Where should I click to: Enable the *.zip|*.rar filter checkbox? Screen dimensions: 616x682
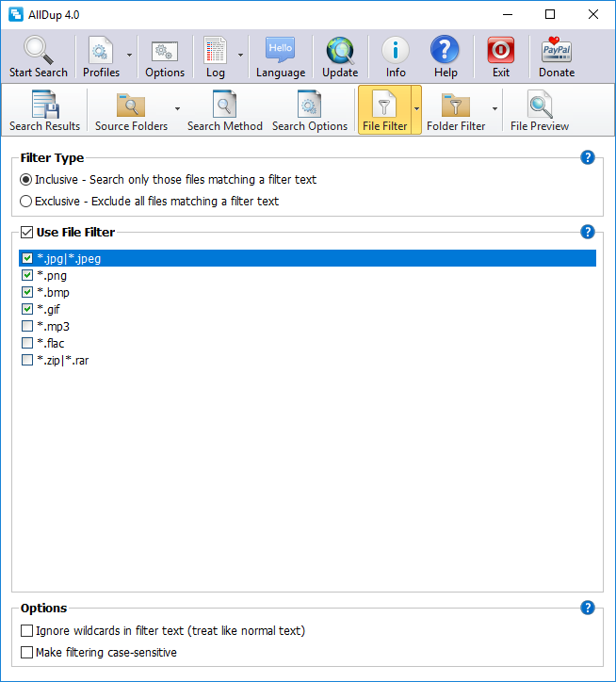27,360
